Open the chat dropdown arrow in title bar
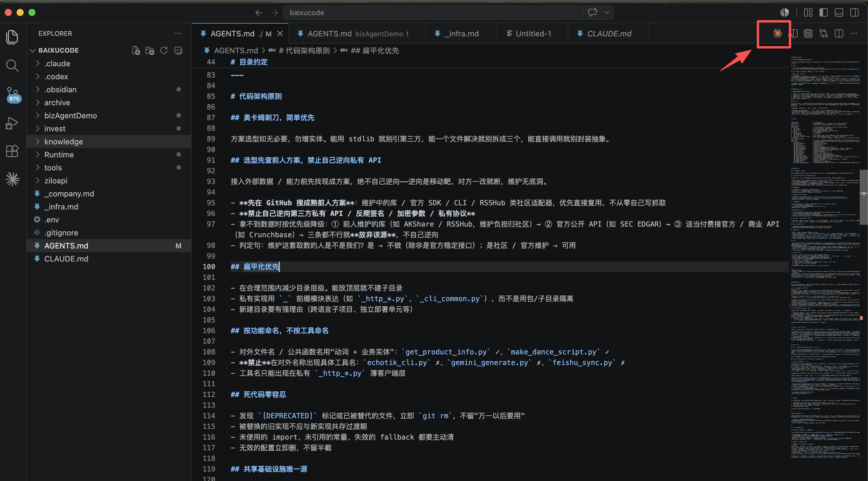Viewport: 868px width, 481px height. point(607,12)
